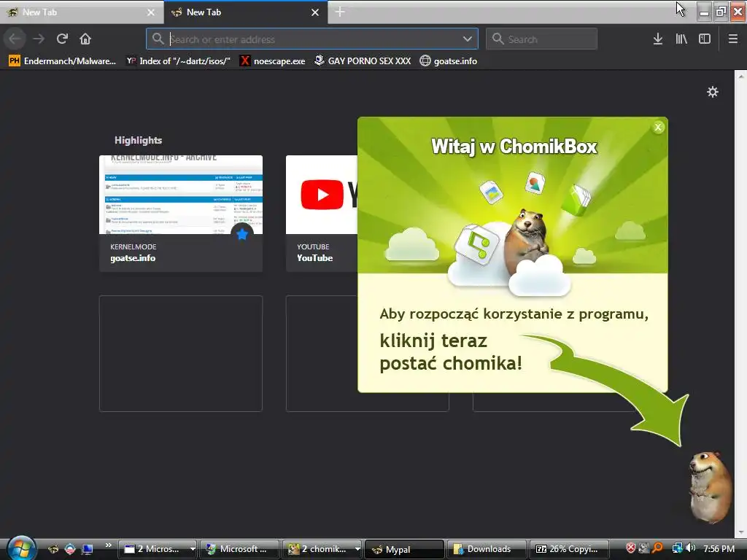This screenshot has height=560, width=747.
Task: Open the 2 chomik... taskbar group
Action: tap(318, 549)
